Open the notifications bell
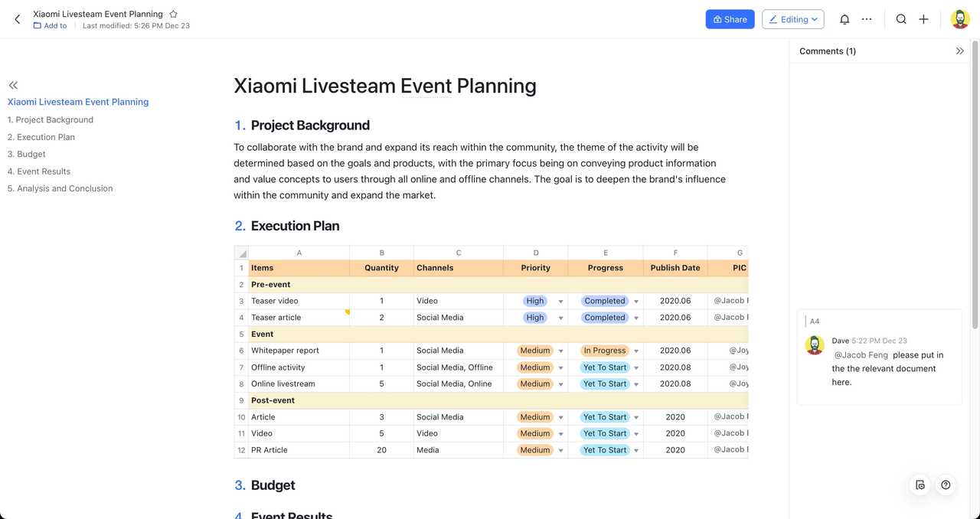The height and width of the screenshot is (519, 980). [x=844, y=19]
